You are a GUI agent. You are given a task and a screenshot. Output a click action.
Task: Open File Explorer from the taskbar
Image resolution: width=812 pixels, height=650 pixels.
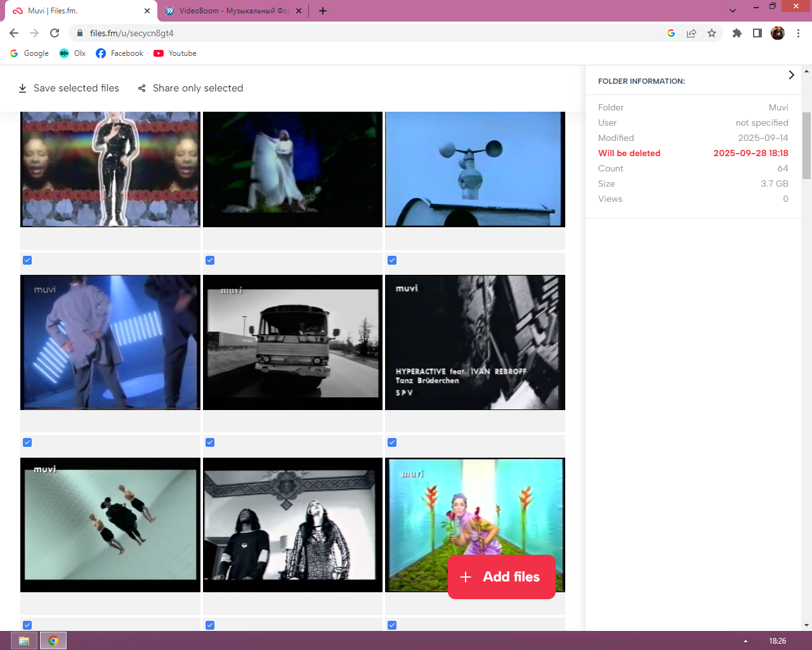click(x=24, y=640)
